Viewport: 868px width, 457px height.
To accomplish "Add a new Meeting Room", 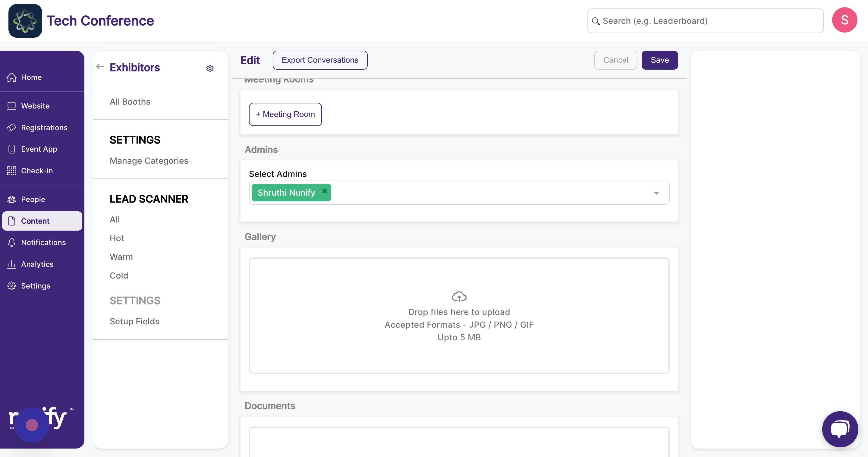I will [x=285, y=114].
